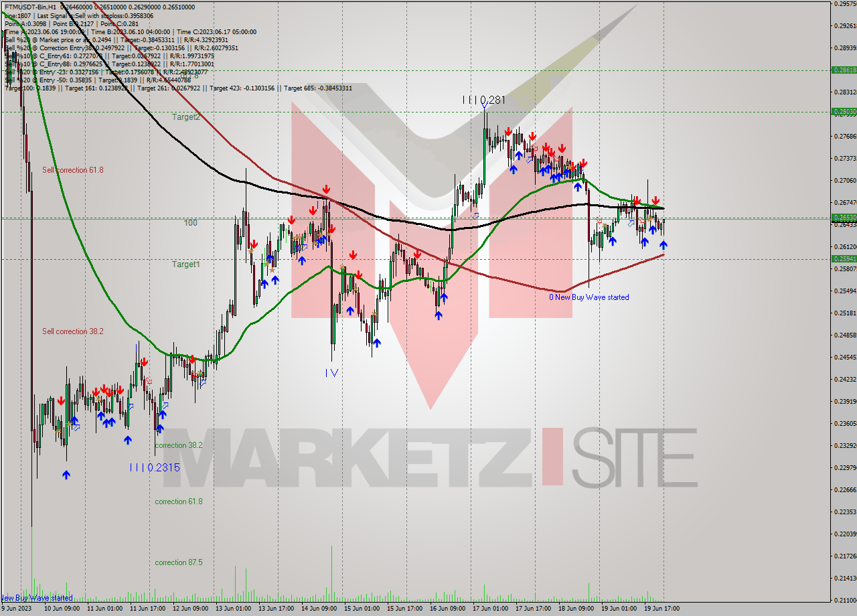Click the '15 Jun 17:00' time axis label
Viewport: 857px width, 616px height.
(x=406, y=609)
